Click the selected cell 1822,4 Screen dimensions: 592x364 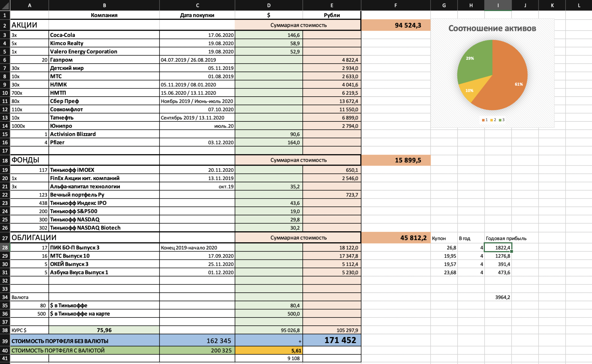498,248
